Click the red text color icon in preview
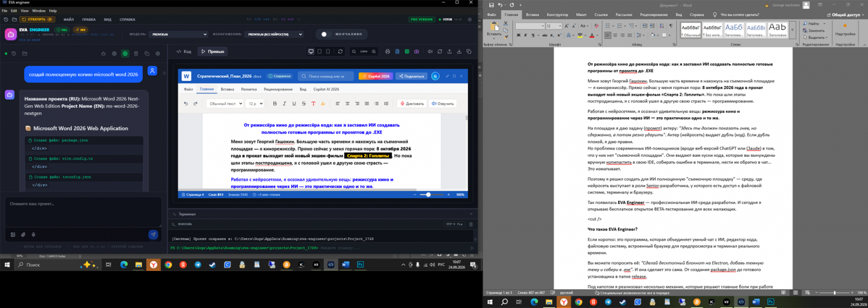The width and height of the screenshot is (868, 308). [x=313, y=103]
